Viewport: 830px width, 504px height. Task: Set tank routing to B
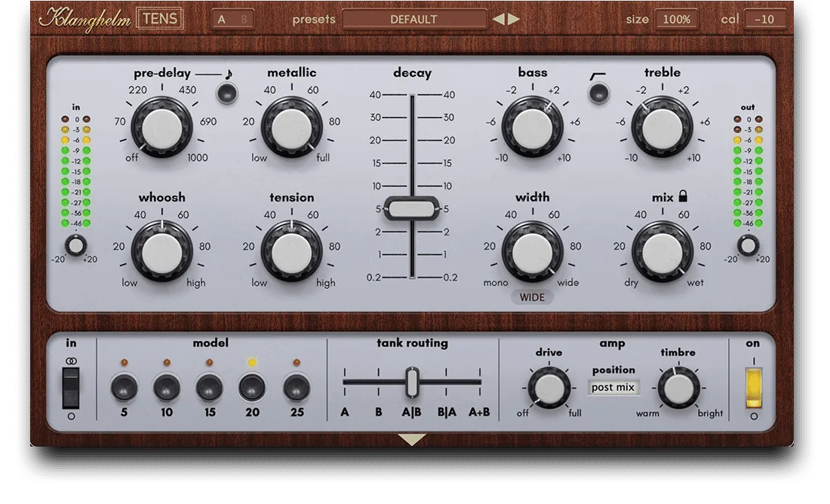click(379, 413)
